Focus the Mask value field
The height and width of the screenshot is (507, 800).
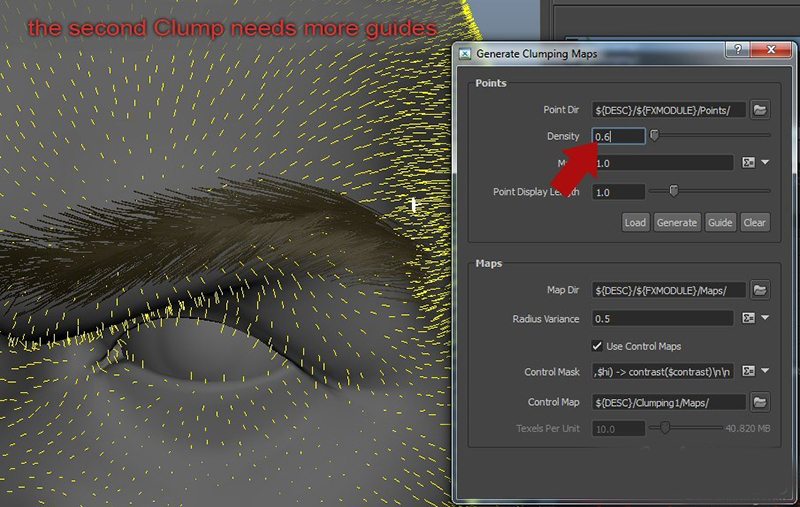pos(663,163)
